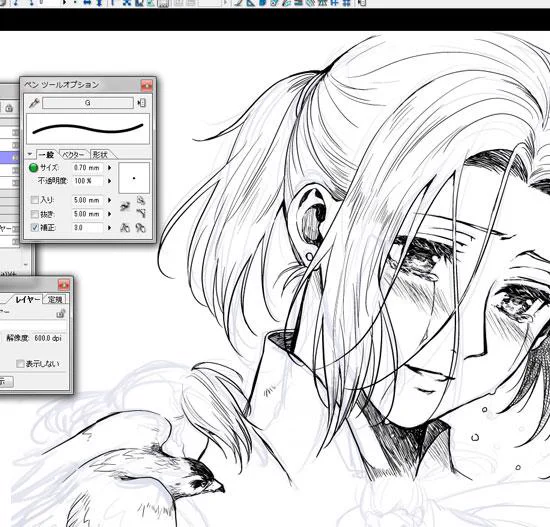Enable the 入り checkbox
Image resolution: width=550 pixels, height=527 pixels.
35,200
